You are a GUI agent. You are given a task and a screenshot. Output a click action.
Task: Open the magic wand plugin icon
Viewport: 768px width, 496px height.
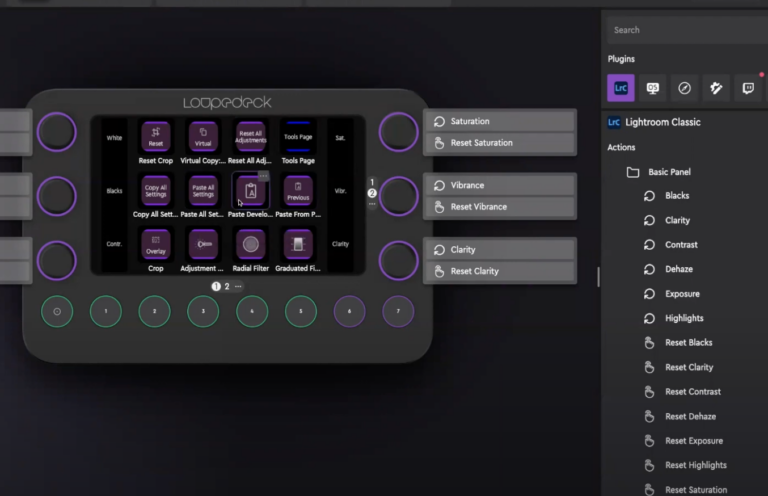(x=716, y=88)
